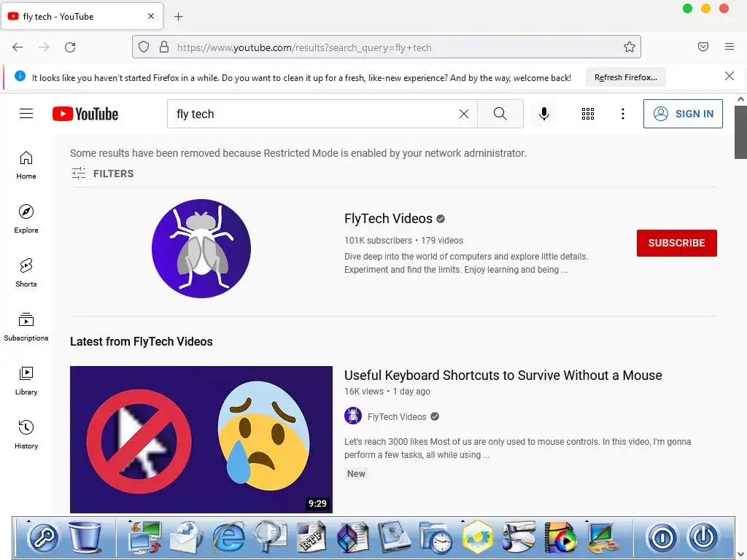
Task: Open the yellow hexagon gear dock icon
Action: [477, 538]
